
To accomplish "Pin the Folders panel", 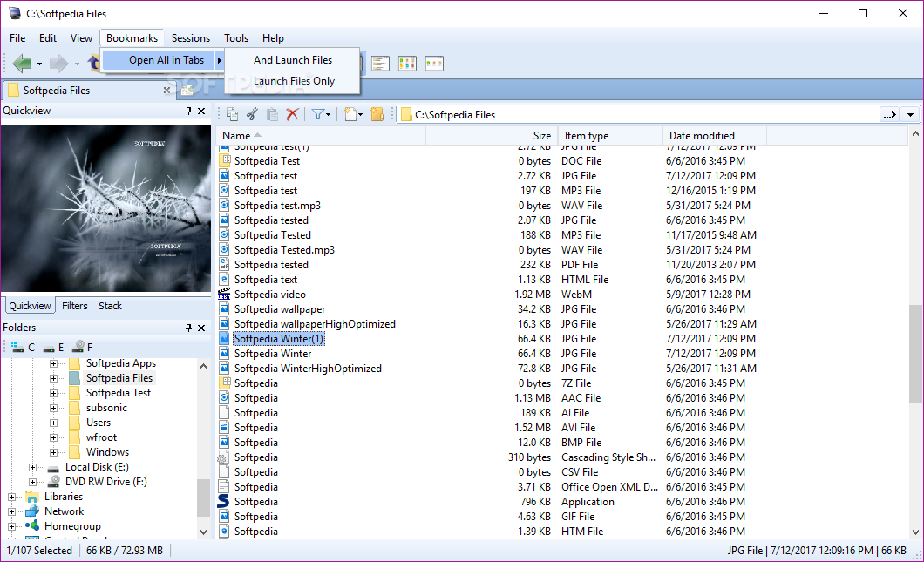I will coord(188,328).
